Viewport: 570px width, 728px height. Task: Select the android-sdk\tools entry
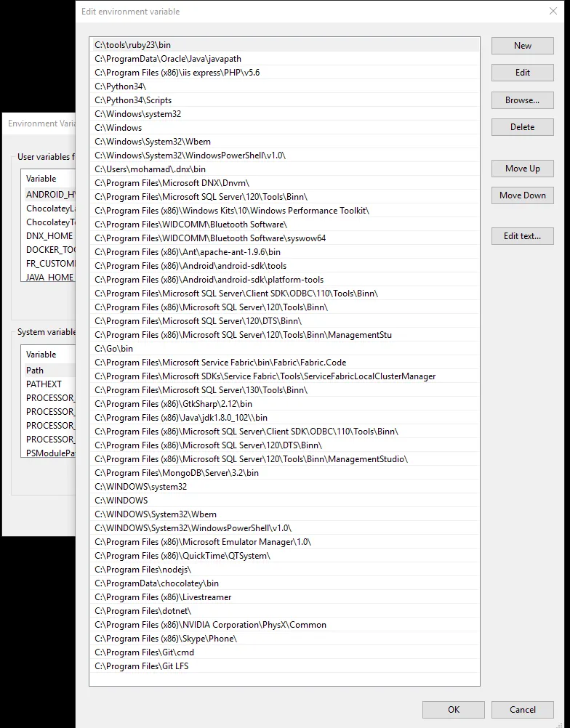[284, 266]
